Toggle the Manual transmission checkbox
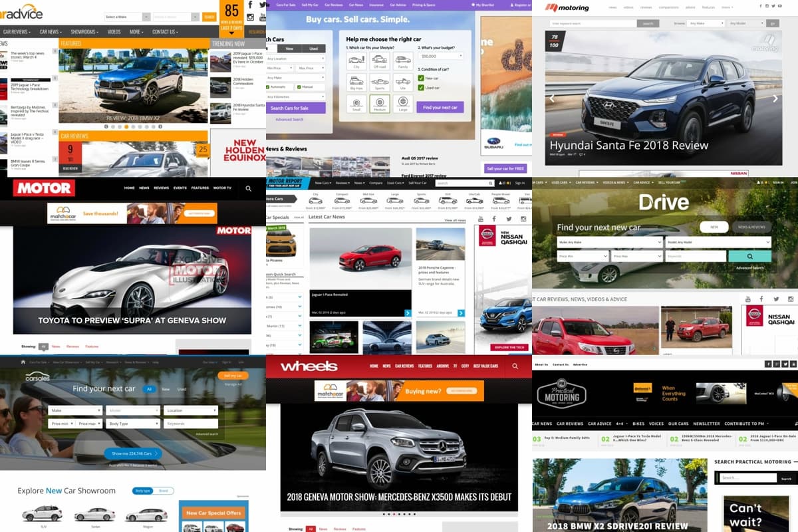This screenshot has height=532, width=798. coord(298,86)
